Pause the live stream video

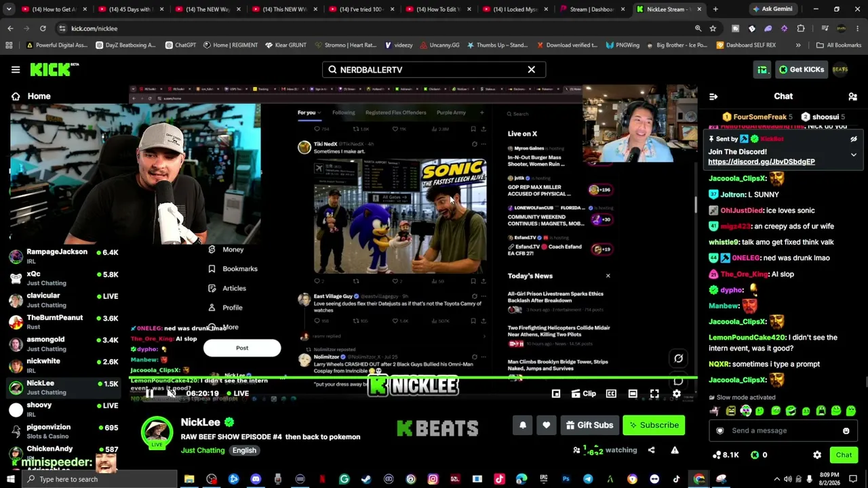pos(149,393)
